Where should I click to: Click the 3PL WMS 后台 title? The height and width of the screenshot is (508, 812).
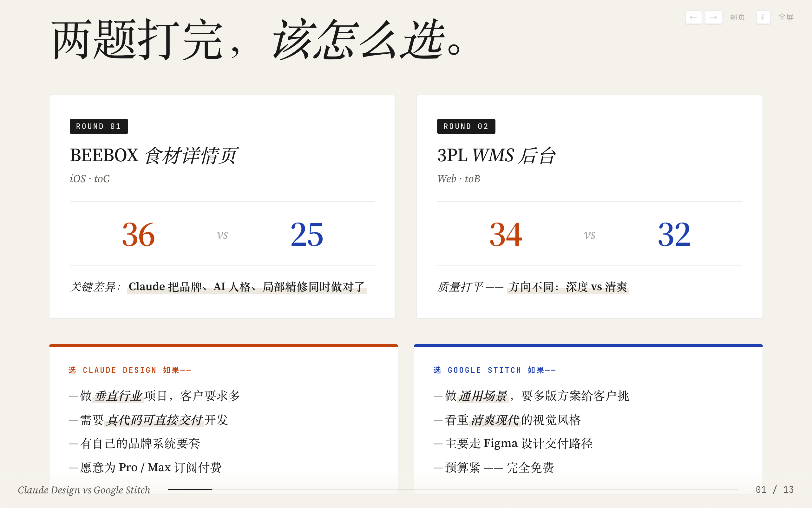point(496,156)
